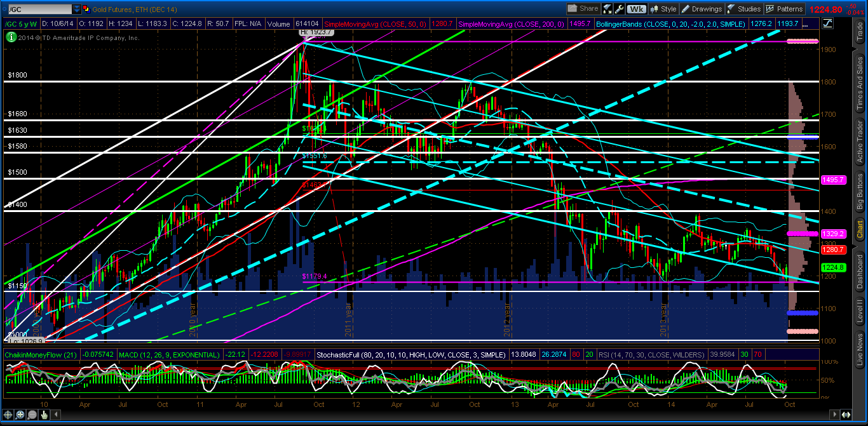Click the $1630 price level label

(x=17, y=130)
